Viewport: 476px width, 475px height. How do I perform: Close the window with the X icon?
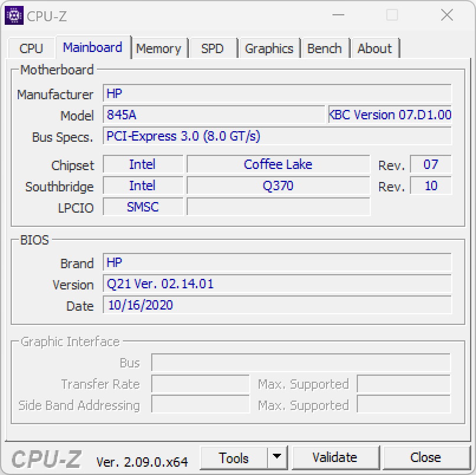click(447, 15)
